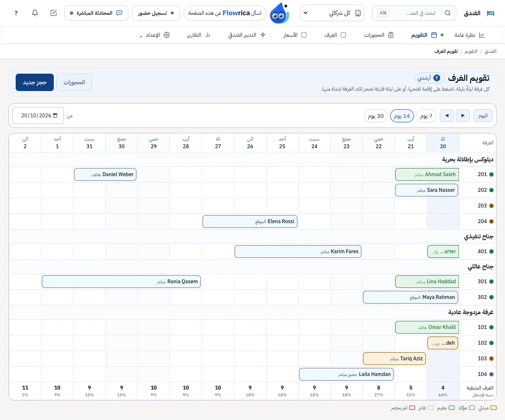505x420 pixels.
Task: Select the 7 يوم view range
Action: click(426, 116)
